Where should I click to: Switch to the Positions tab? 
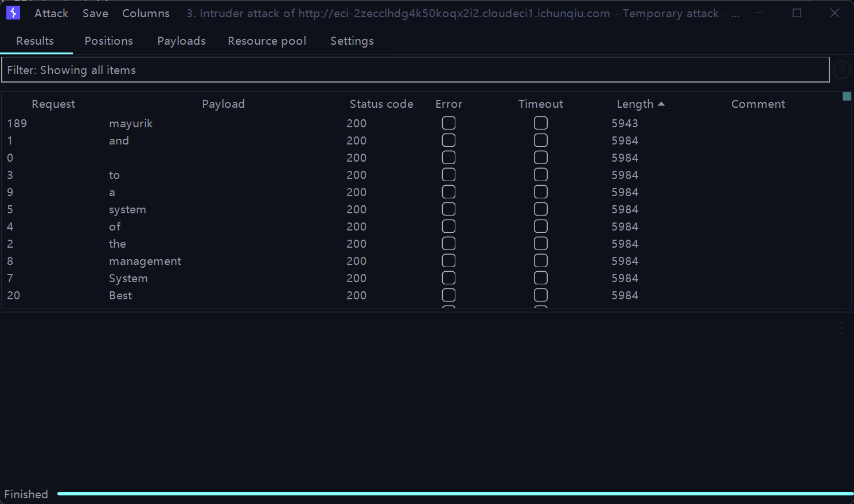point(108,41)
